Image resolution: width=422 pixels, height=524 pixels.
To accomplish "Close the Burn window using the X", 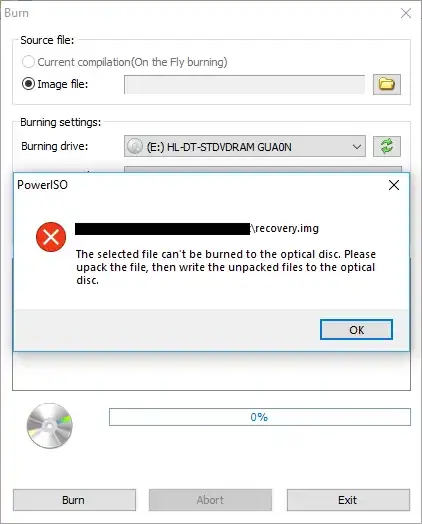I will (x=406, y=13).
